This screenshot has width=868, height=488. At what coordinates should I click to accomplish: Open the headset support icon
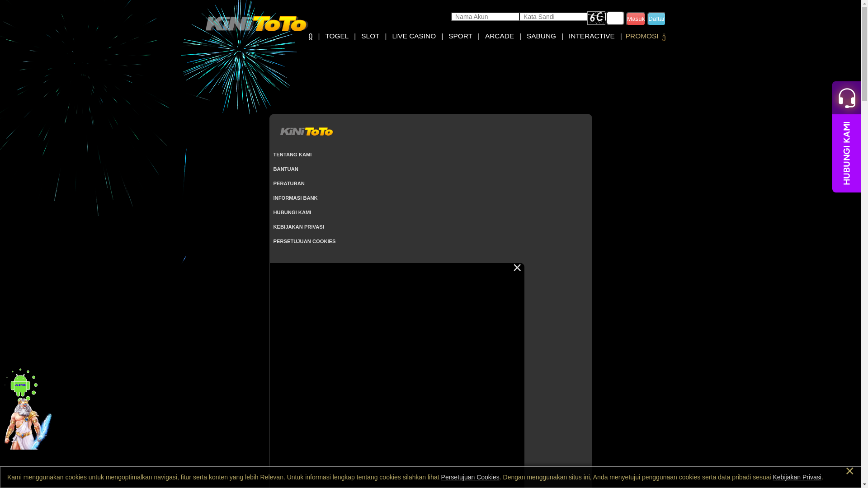(x=847, y=98)
